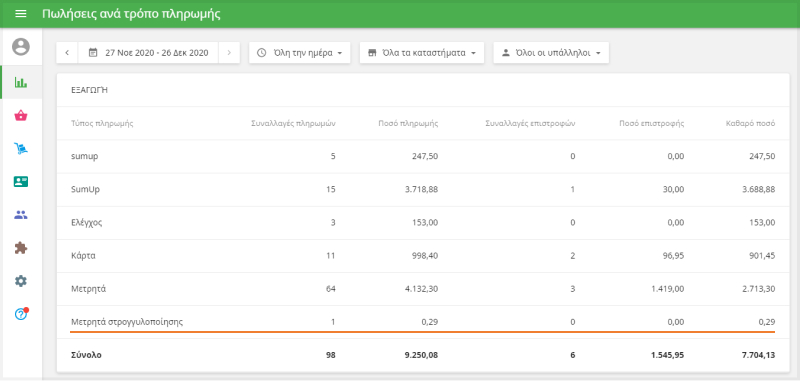Expand the Όλοι οι υπάλληλοι dropdown
The image size is (800, 381).
(x=551, y=53)
